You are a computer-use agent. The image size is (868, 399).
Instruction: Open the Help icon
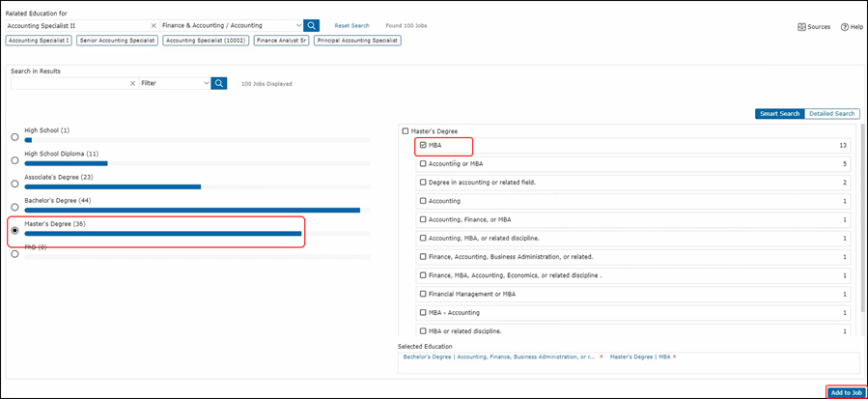(x=851, y=27)
